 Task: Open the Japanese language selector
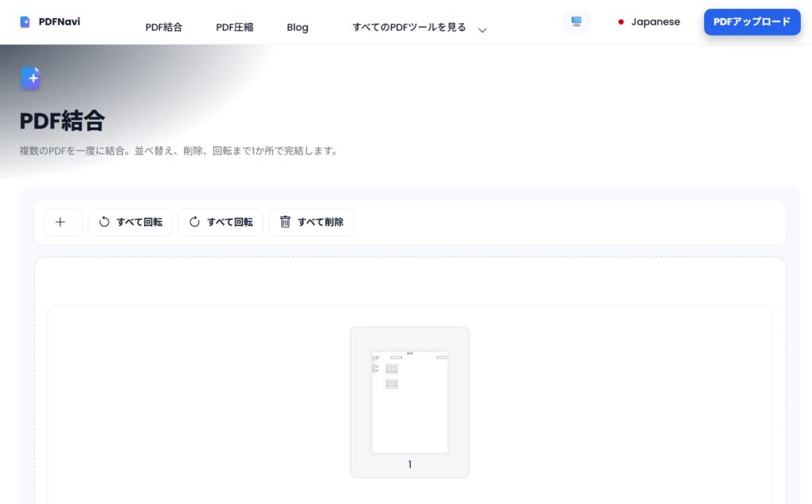(655, 22)
